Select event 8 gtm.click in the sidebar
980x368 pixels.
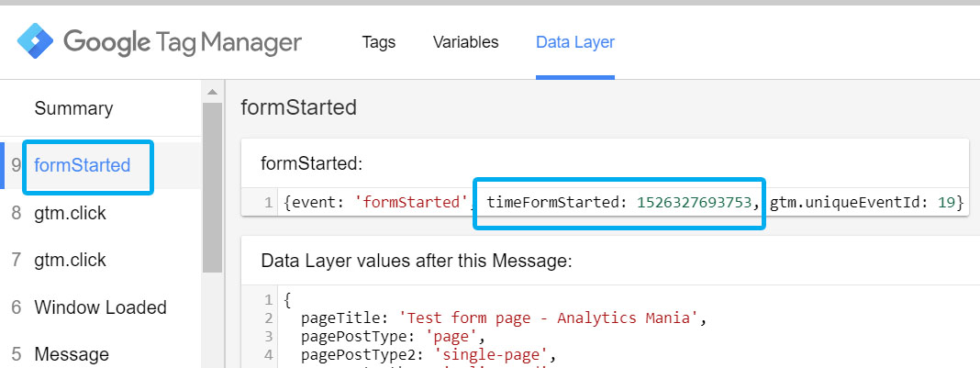tap(70, 214)
